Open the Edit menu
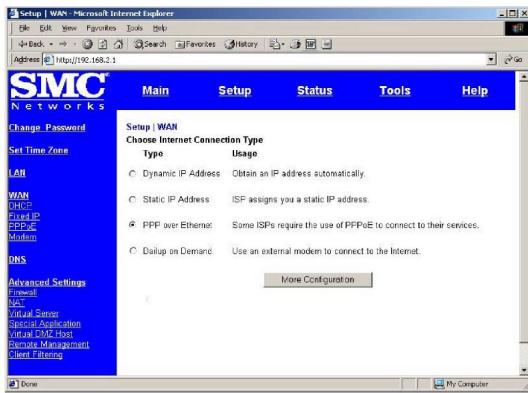This screenshot has width=528, height=393. (x=45, y=28)
